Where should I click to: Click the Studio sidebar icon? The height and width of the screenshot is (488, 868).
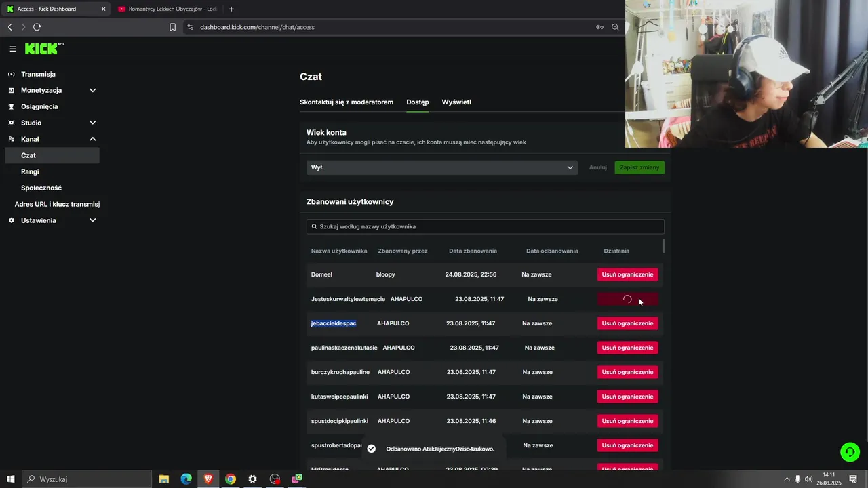tap(11, 123)
